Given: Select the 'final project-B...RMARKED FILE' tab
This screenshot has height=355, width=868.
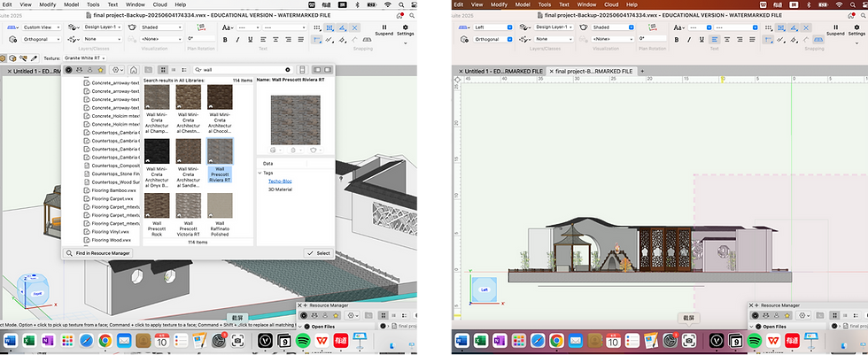Looking at the screenshot, I should 593,72.
